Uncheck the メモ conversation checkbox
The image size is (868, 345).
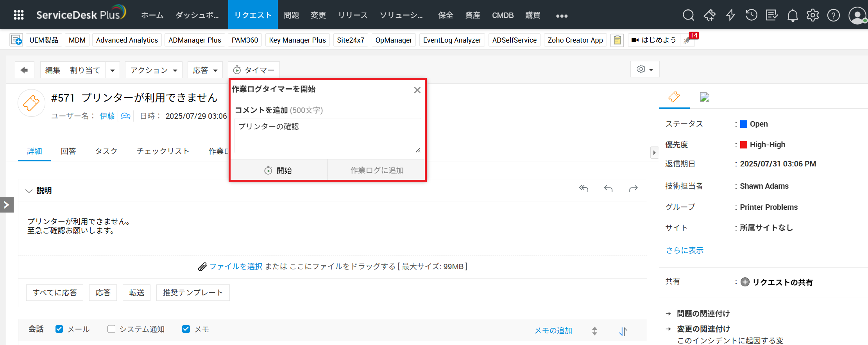coord(186,329)
